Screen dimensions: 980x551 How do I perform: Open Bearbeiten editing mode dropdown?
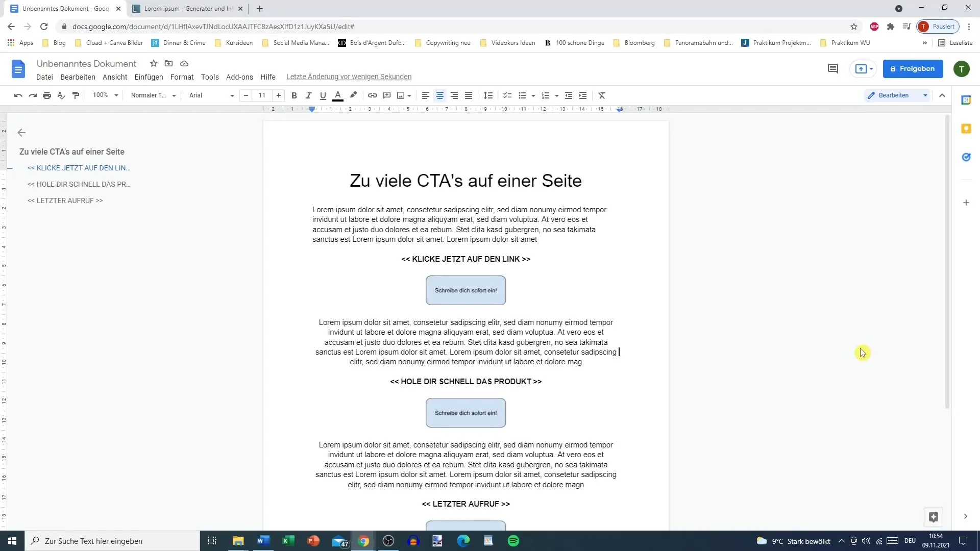pos(897,95)
